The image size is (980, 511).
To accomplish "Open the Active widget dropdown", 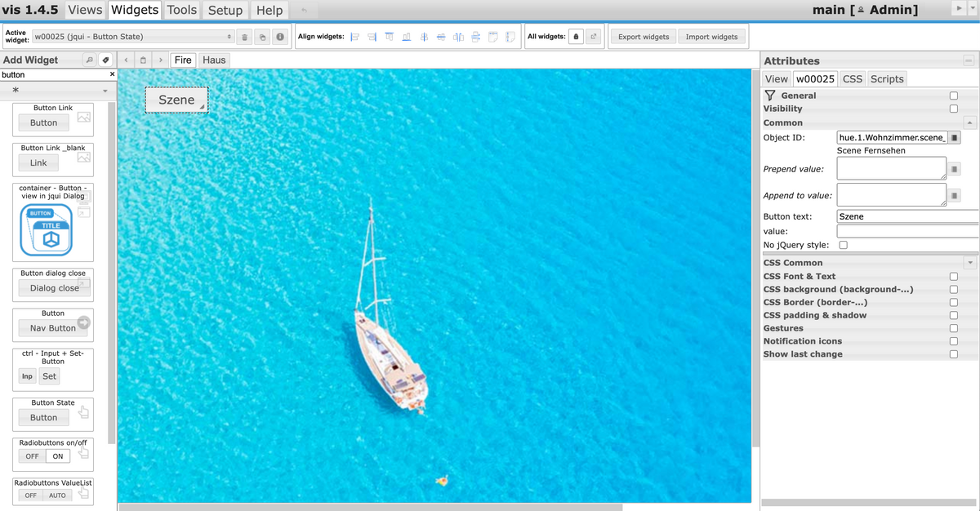I will 133,37.
